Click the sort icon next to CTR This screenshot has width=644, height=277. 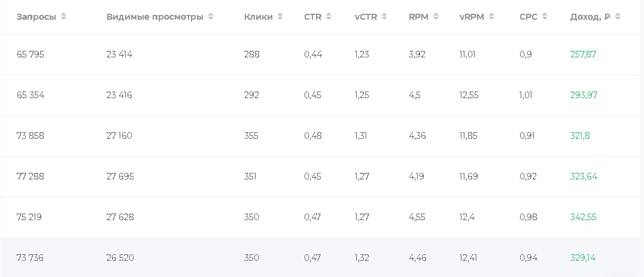329,17
